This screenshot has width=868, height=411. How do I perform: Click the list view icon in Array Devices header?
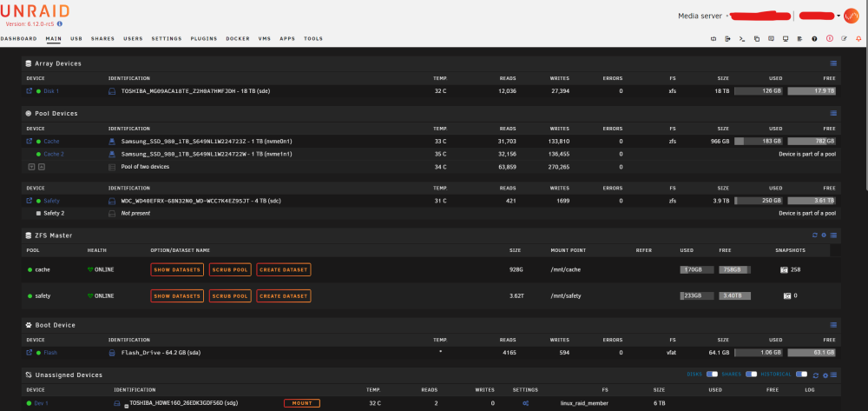coord(833,63)
